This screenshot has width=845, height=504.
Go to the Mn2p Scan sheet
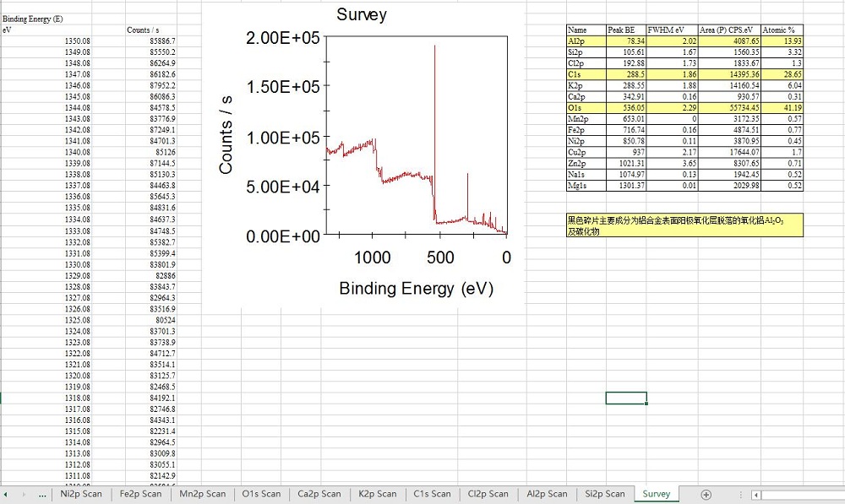[203, 494]
